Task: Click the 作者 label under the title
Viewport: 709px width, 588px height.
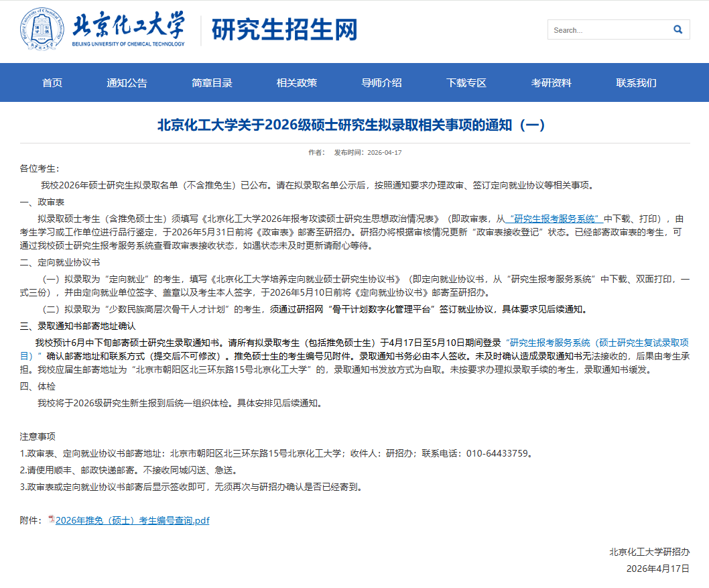Action: pos(316,153)
